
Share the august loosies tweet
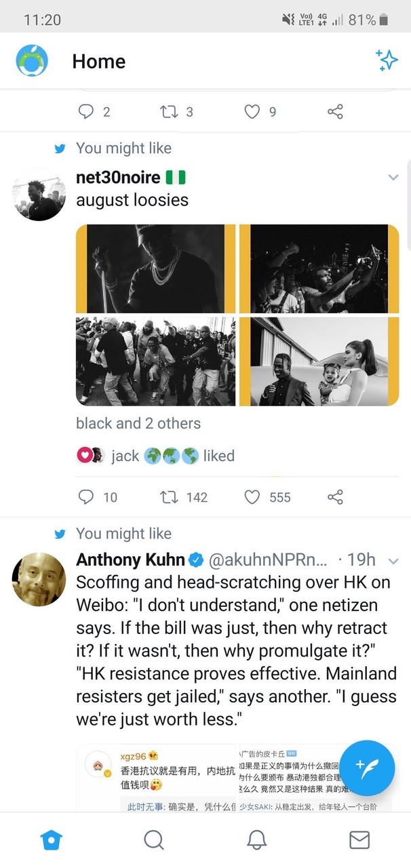point(335,497)
